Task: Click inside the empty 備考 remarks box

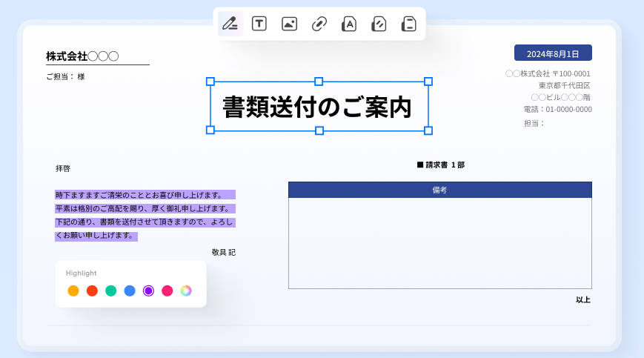Action: [x=440, y=243]
